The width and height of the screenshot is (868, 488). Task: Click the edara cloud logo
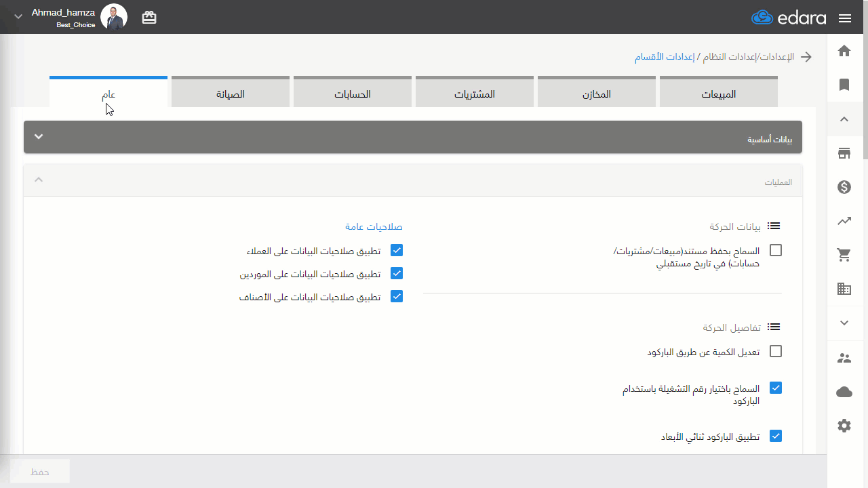coord(789,18)
